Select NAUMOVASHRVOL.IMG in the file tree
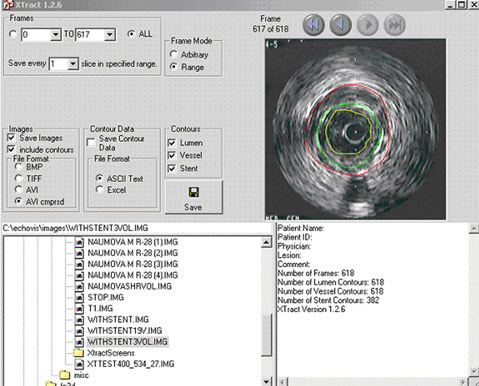Screen dimensions: 479x386 pyautogui.click(x=130, y=286)
